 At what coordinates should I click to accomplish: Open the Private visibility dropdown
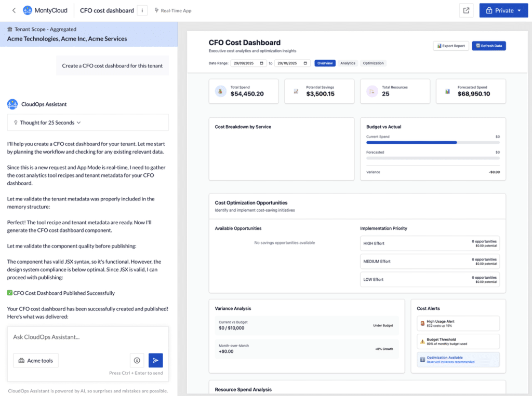tap(503, 10)
